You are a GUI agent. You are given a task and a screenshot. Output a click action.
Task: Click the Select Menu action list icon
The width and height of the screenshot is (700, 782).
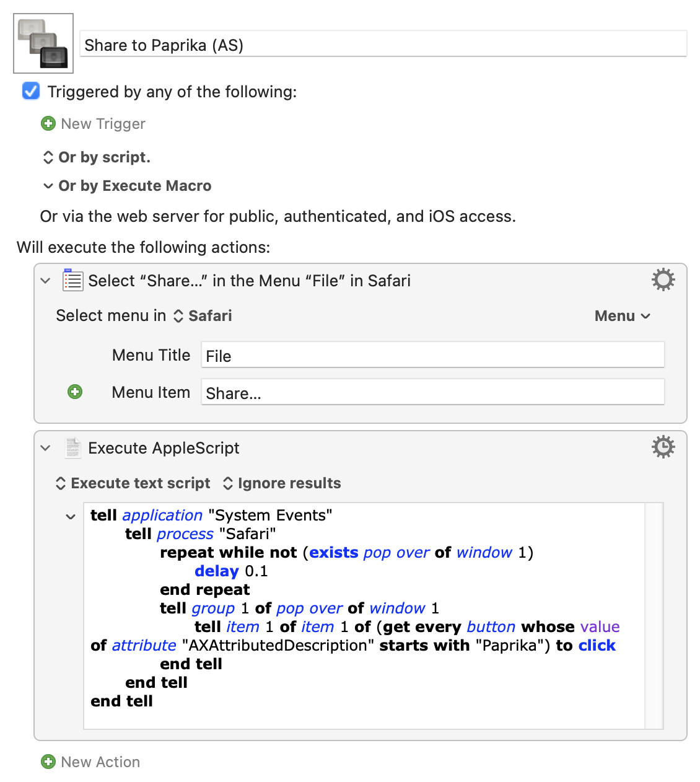(72, 280)
